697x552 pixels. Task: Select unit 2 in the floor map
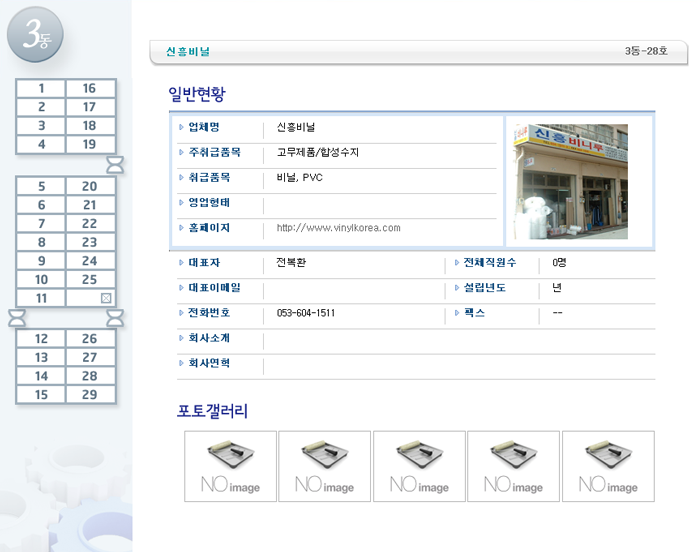41,107
